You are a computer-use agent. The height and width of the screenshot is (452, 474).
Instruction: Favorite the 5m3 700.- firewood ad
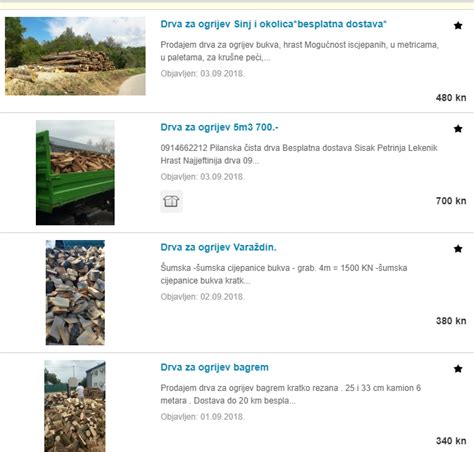coord(458,129)
